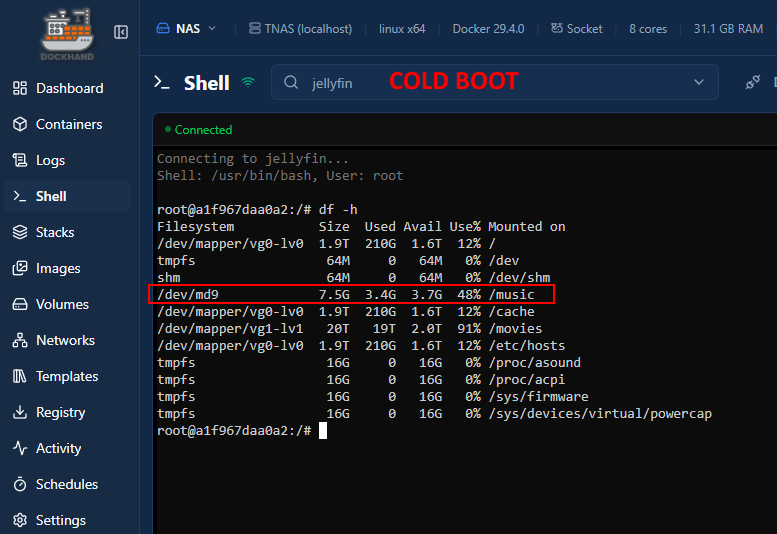777x534 pixels.
Task: Click the /movies mount point
Action: pos(515,329)
